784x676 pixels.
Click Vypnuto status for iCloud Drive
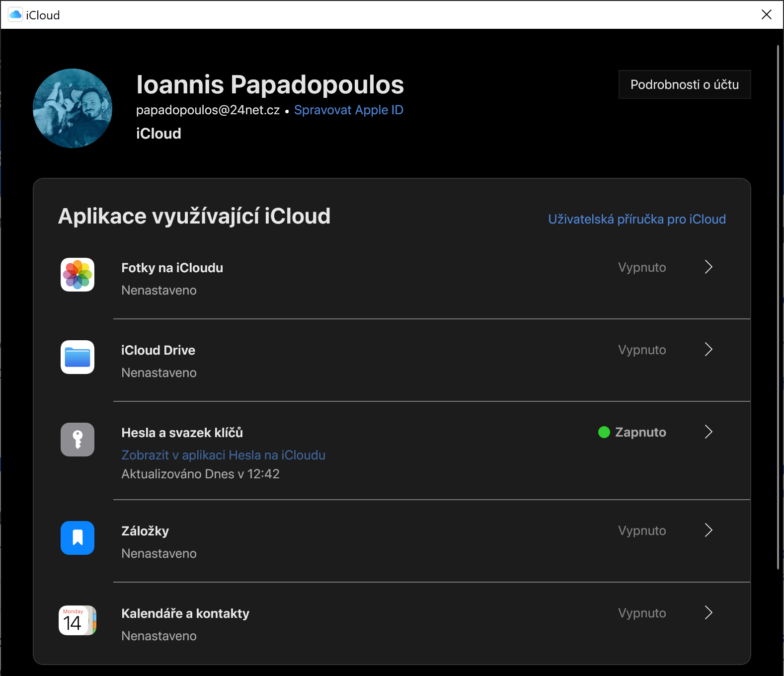coord(642,350)
